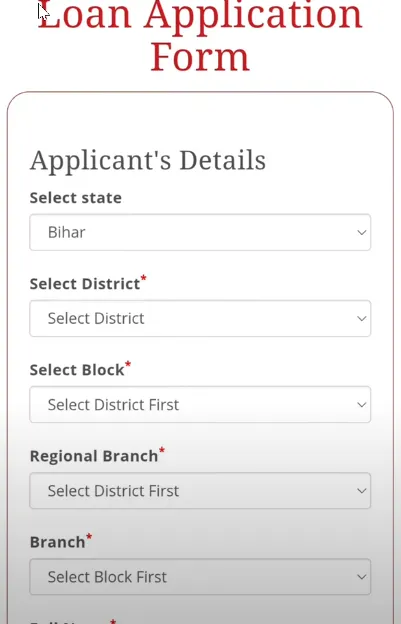This screenshot has width=401, height=624.
Task: Click the red asterisk beside Regional Branch
Action: [x=162, y=450]
